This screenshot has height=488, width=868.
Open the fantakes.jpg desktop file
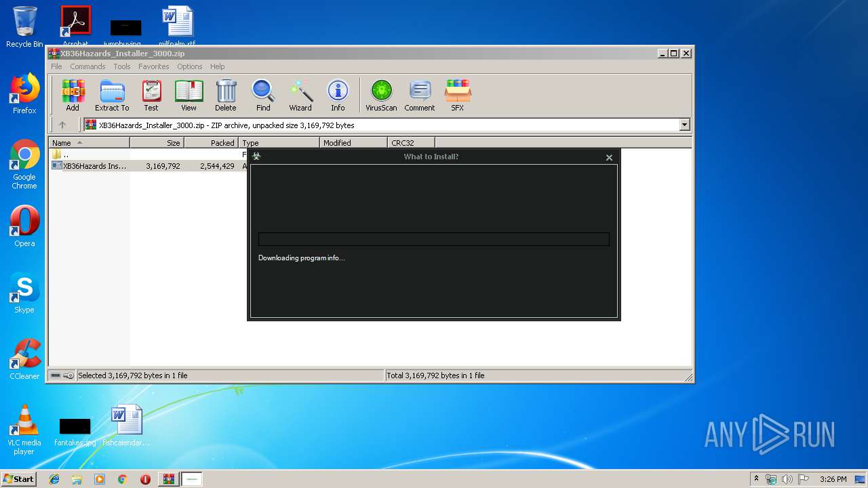75,432
